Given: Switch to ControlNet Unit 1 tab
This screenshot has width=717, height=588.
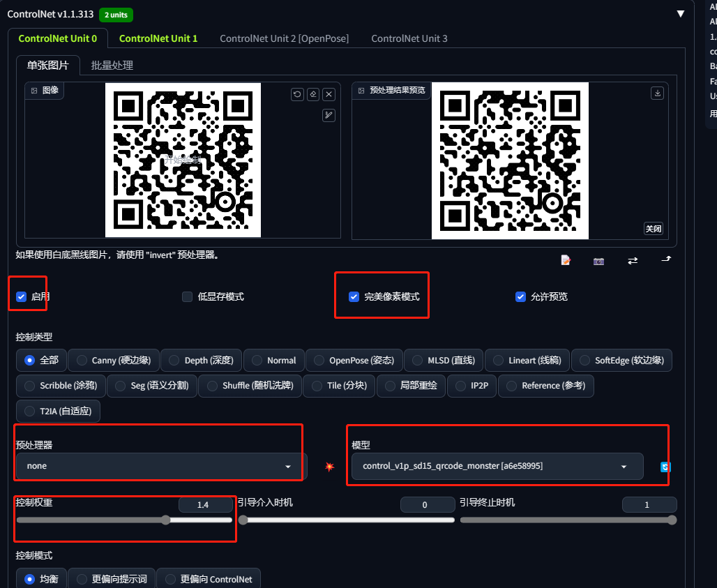Looking at the screenshot, I should click(158, 38).
